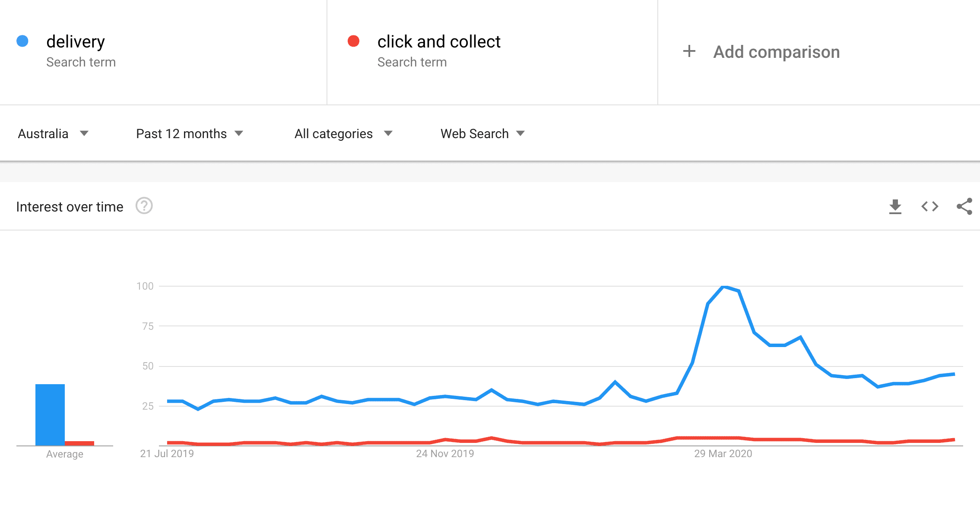The width and height of the screenshot is (980, 518).
Task: Click the 29 Mar 2020 axis label
Action: pos(723,454)
